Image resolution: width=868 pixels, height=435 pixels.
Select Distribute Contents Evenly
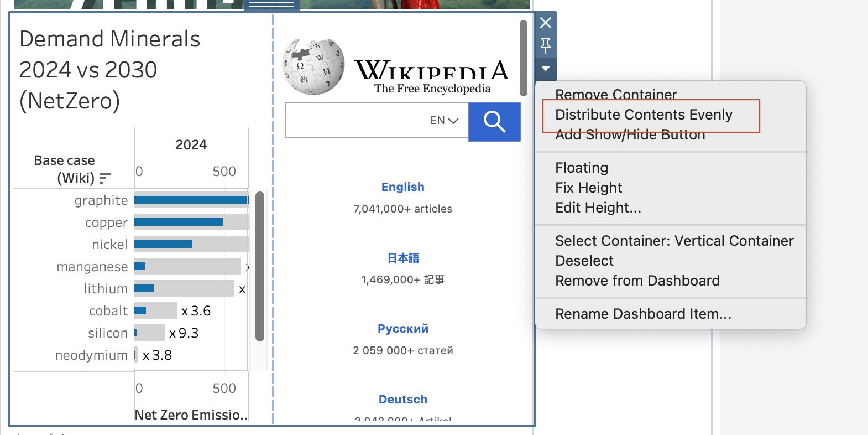click(644, 115)
